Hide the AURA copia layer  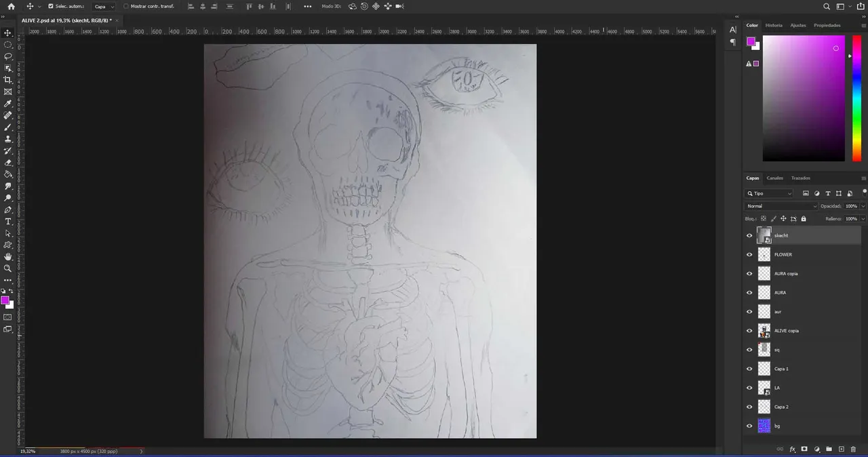[749, 273]
